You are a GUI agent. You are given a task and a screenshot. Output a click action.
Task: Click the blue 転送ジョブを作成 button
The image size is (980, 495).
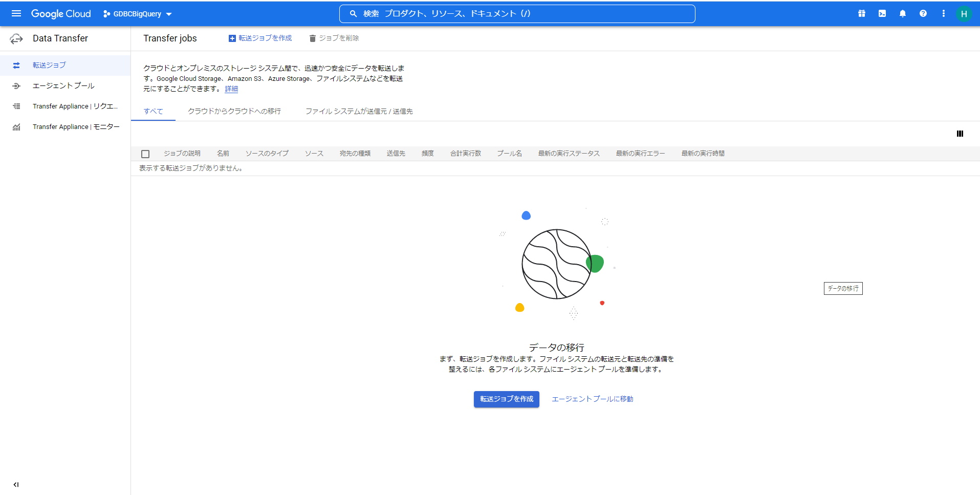[x=506, y=399]
